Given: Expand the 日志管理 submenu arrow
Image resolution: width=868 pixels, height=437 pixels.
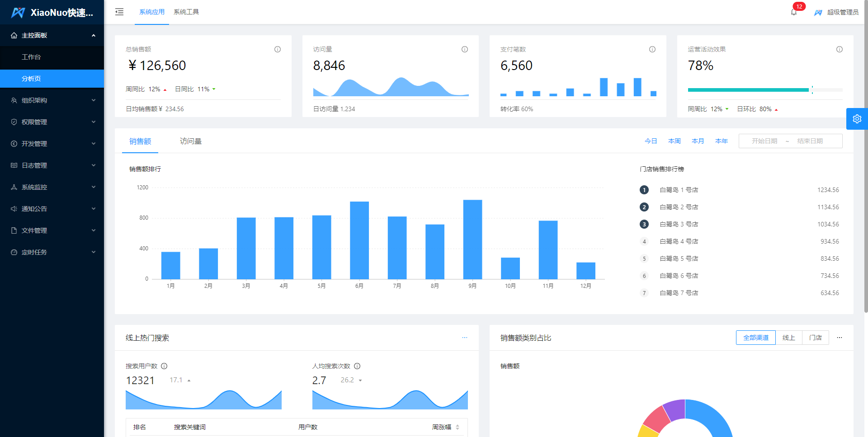Looking at the screenshot, I should pyautogui.click(x=94, y=165).
